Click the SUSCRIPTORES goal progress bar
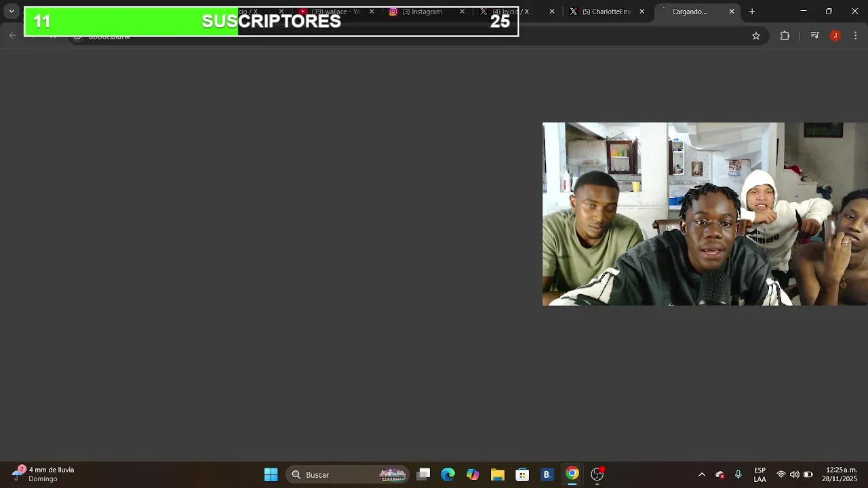868x488 pixels. coord(271,22)
